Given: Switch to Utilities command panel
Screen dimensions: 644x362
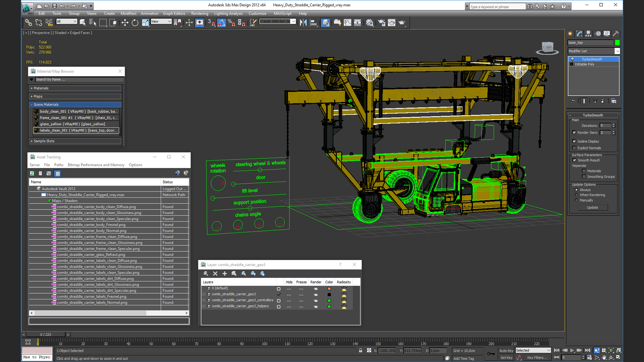Looking at the screenshot, I should 616,34.
